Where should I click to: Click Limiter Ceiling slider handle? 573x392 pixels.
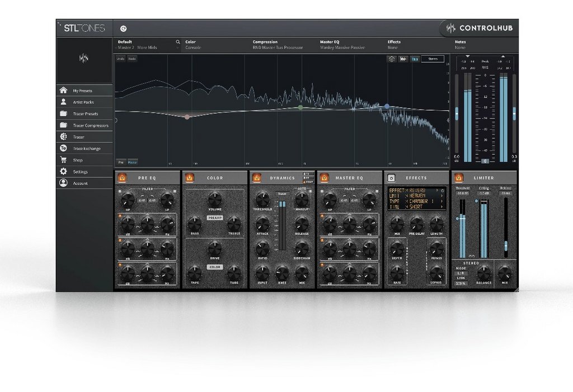(476, 201)
